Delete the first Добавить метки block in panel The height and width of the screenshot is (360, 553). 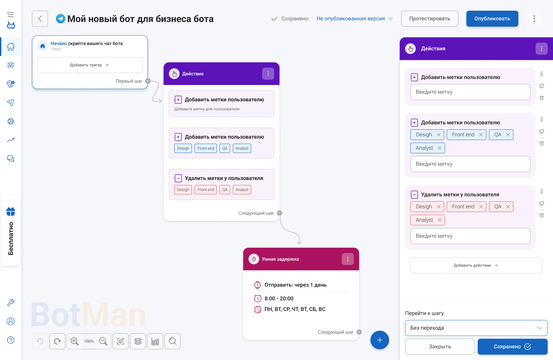[x=542, y=98]
